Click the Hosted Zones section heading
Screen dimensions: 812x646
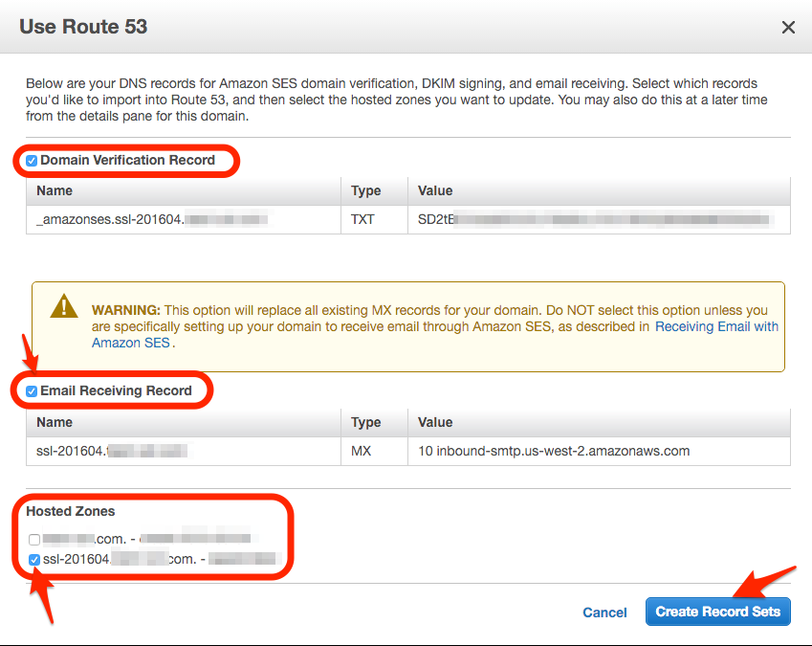click(71, 512)
